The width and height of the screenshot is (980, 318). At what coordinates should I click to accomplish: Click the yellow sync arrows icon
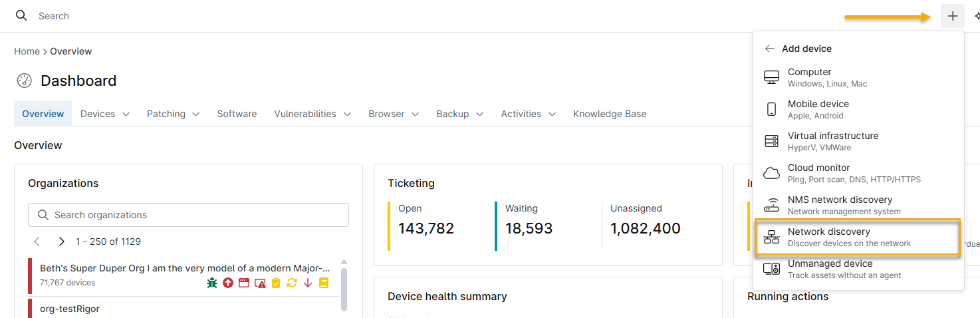(x=292, y=283)
